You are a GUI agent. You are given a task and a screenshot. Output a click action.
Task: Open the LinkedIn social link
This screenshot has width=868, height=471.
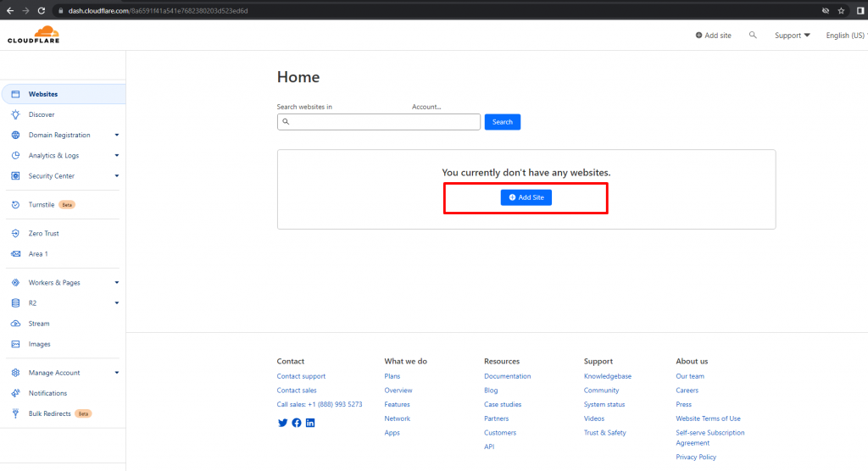[310, 423]
